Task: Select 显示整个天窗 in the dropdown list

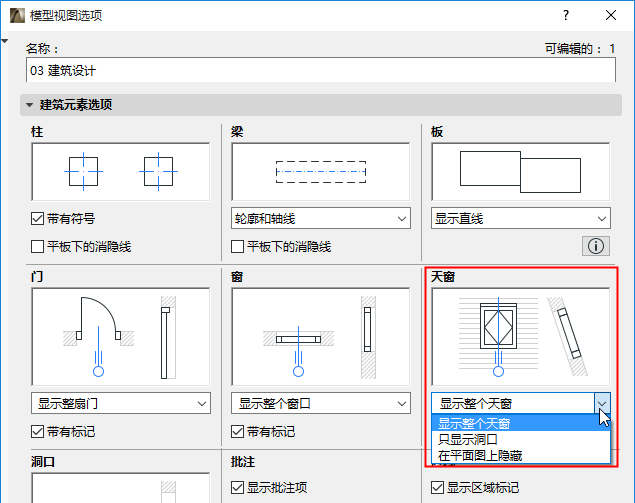Action: click(521, 423)
